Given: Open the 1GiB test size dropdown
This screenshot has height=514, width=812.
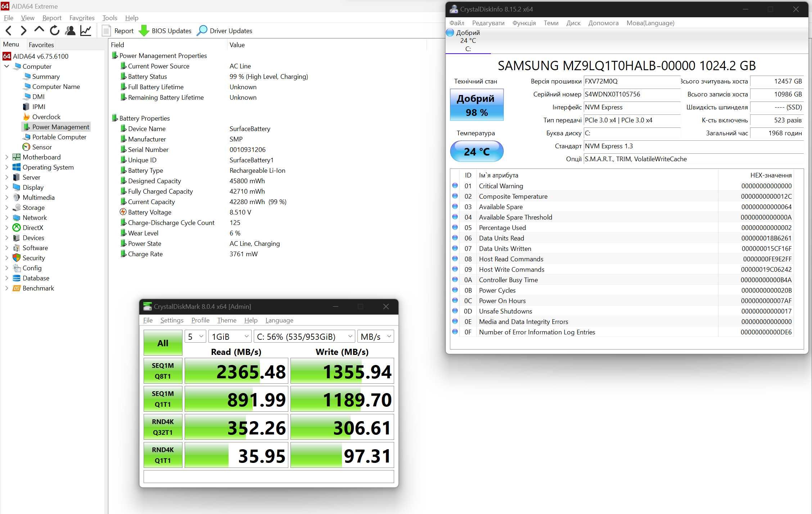Looking at the screenshot, I should [x=230, y=337].
